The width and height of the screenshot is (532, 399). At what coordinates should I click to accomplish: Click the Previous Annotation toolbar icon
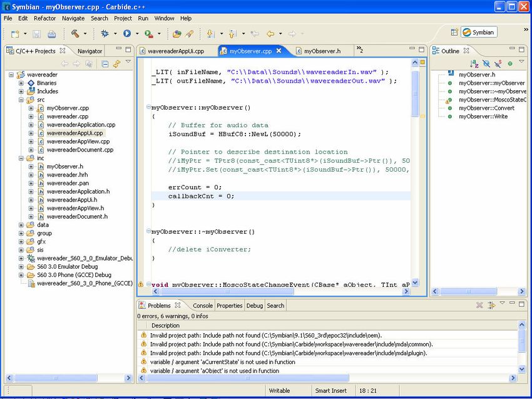tap(232, 33)
